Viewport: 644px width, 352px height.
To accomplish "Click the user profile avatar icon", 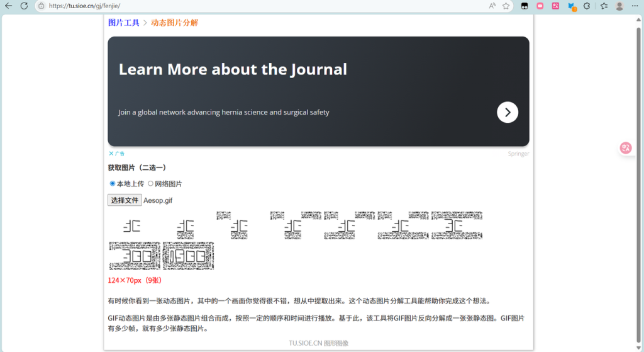I will tap(619, 6).
